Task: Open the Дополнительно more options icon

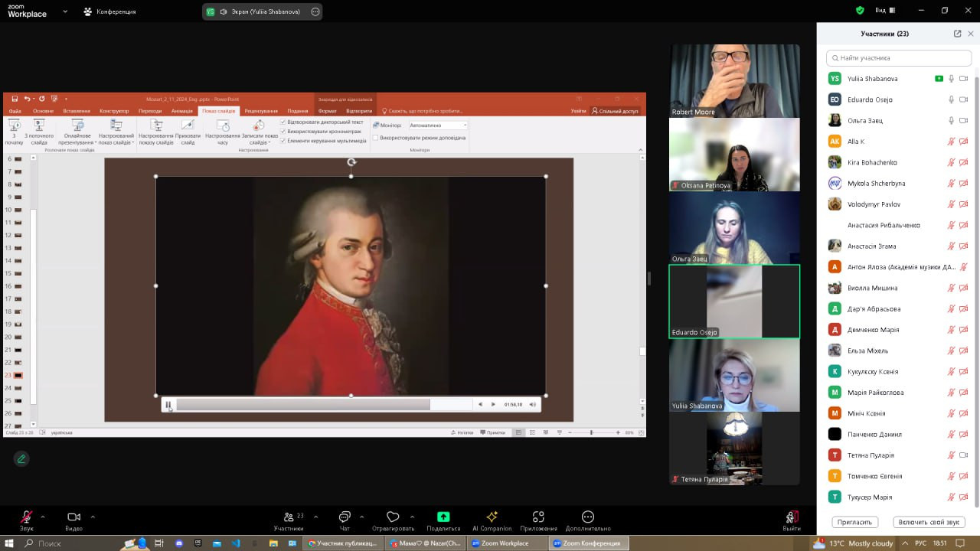Action: coord(588,517)
